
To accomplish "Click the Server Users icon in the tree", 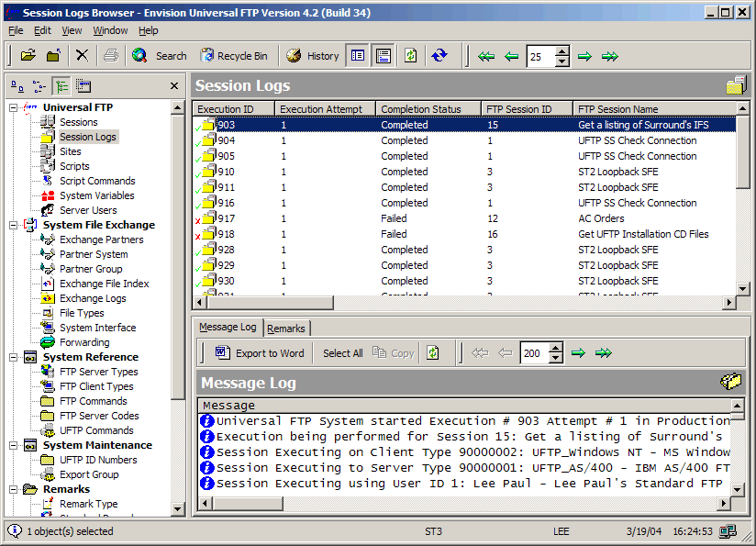I will (x=48, y=210).
